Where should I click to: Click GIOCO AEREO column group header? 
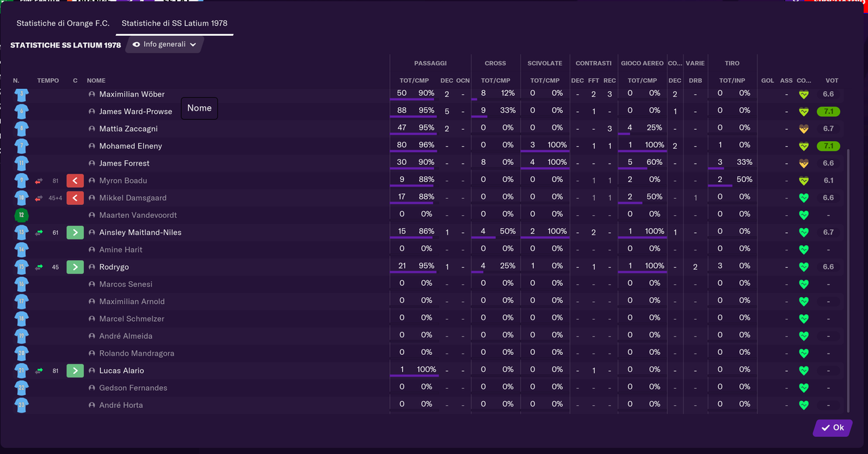pyautogui.click(x=642, y=63)
